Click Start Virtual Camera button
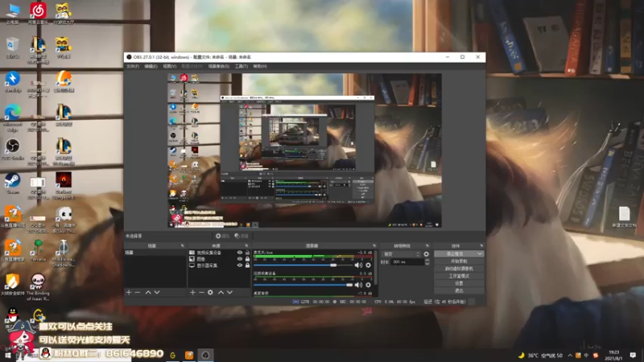The image size is (644, 362). (x=459, y=269)
